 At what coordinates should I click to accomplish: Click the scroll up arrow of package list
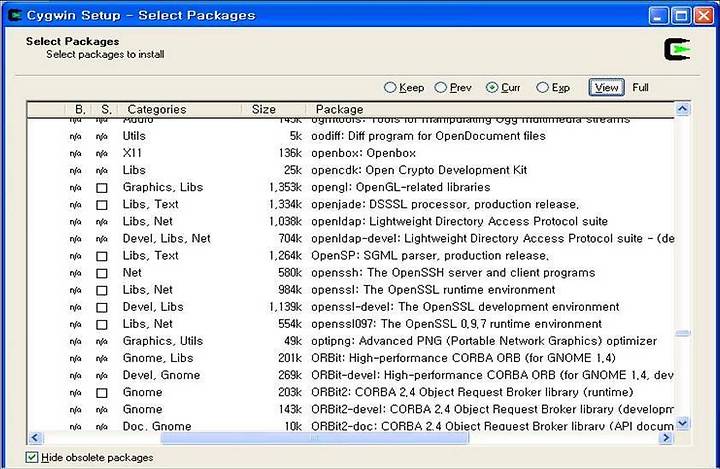[682, 109]
